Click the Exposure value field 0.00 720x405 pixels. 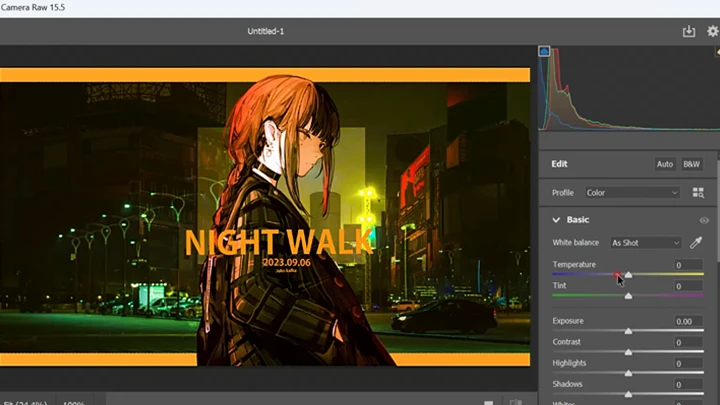click(x=688, y=321)
